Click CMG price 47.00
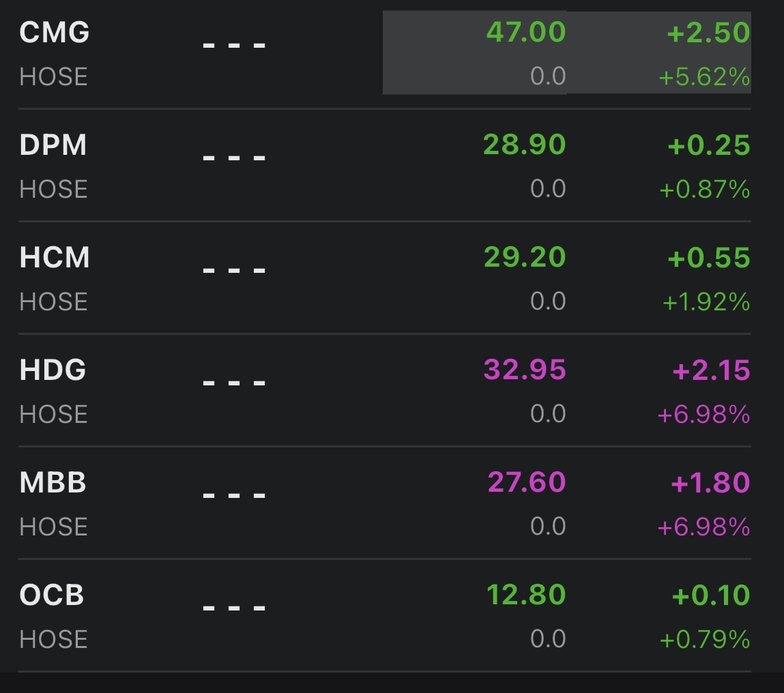This screenshot has height=693, width=784. click(x=525, y=33)
